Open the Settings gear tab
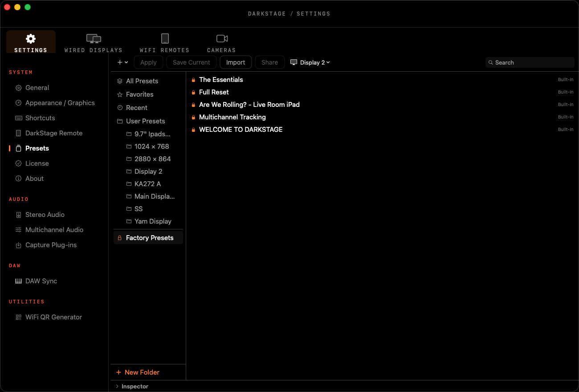 (31, 42)
